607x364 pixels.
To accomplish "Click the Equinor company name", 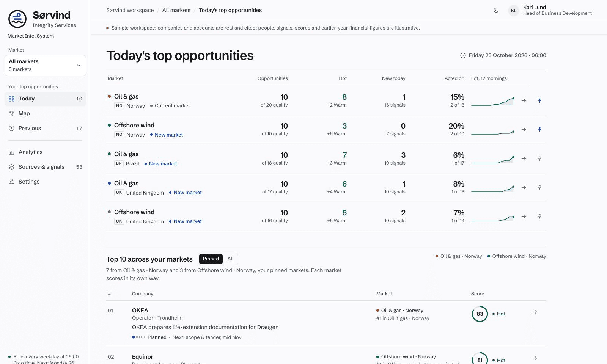I will coord(143,356).
